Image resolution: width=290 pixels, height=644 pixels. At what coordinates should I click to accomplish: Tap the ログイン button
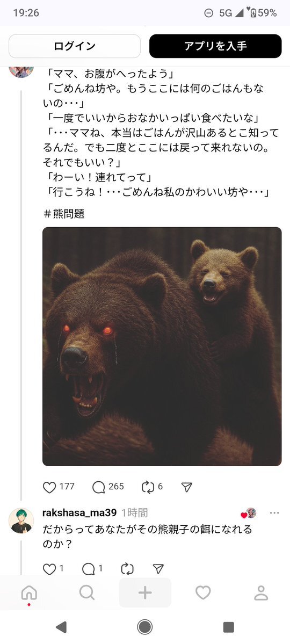[75, 46]
